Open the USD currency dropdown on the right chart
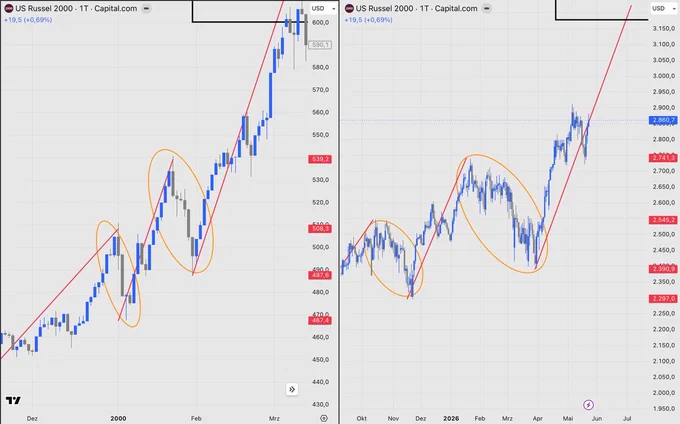 click(664, 8)
